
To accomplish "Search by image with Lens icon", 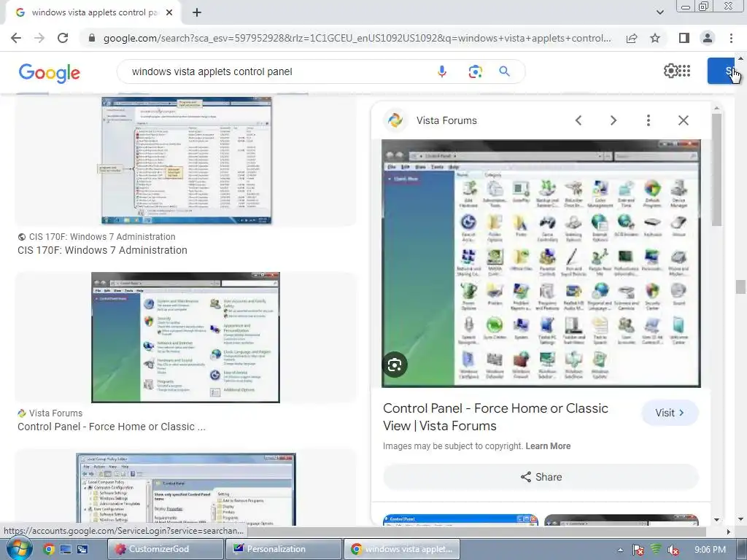I will [x=475, y=71].
